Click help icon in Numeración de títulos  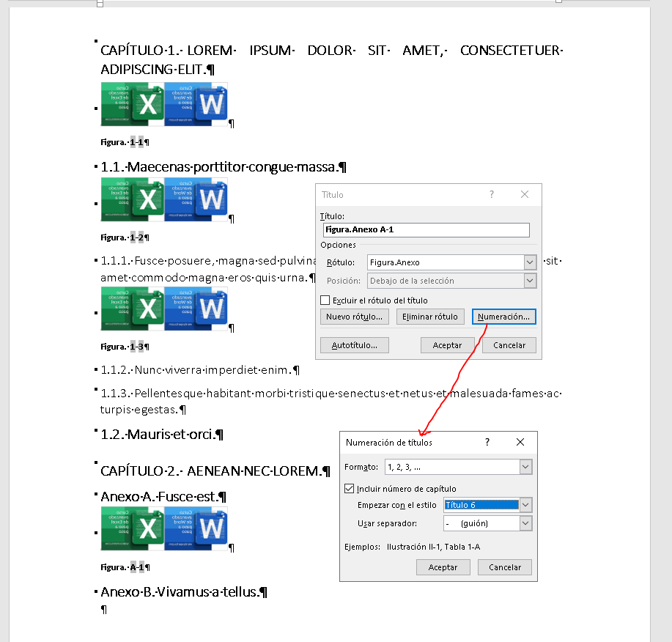(x=487, y=442)
